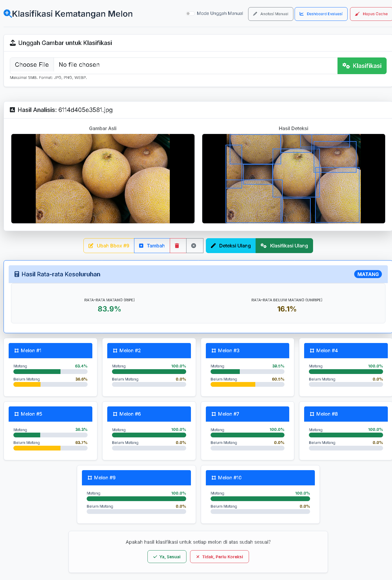The width and height of the screenshot is (392, 580).
Task: Click Ya, Sesuai confirmation button
Action: point(167,557)
